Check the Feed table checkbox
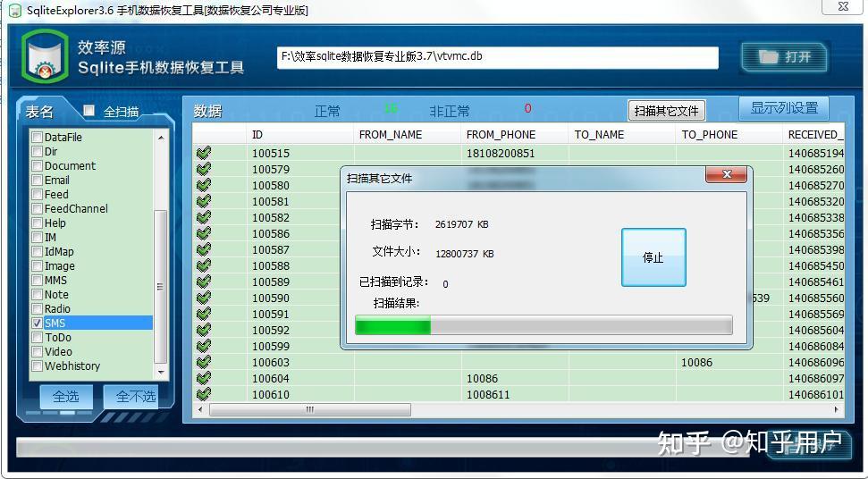Image resolution: width=868 pixels, height=479 pixels. click(x=37, y=194)
